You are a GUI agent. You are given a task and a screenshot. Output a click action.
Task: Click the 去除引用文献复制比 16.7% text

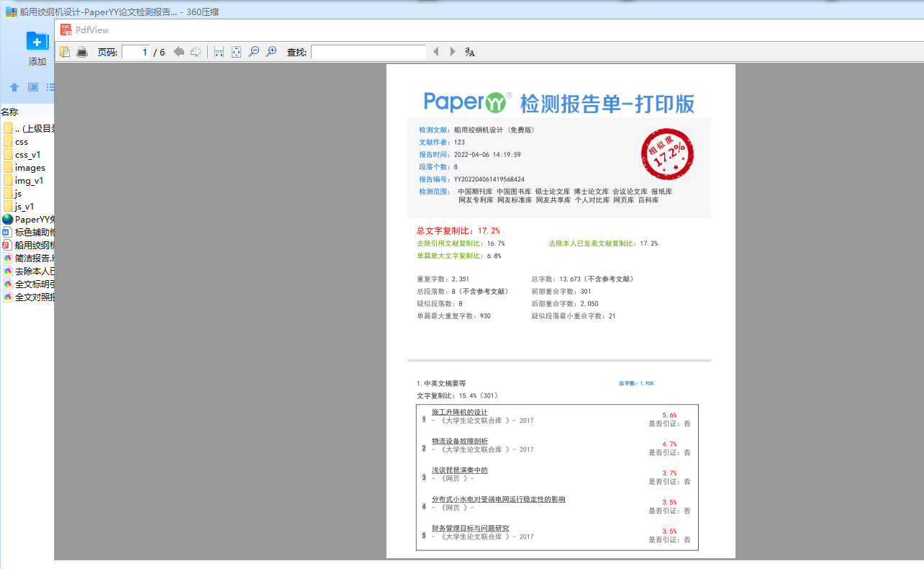(461, 243)
